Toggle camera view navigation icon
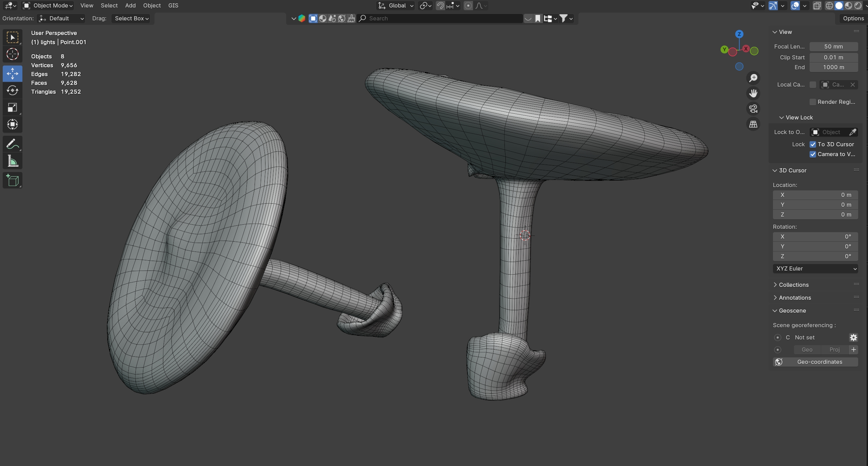The image size is (868, 466). [753, 109]
